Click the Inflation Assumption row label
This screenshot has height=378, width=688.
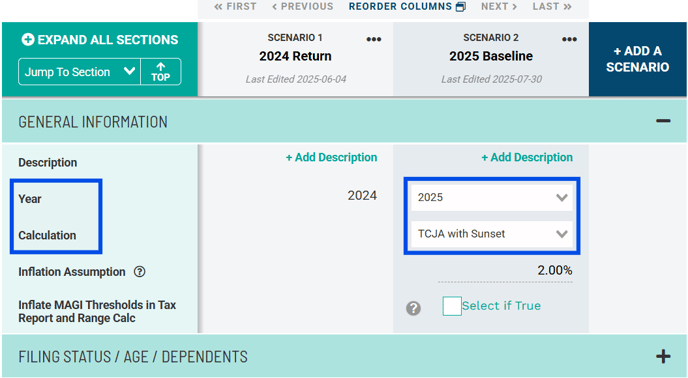click(x=72, y=272)
